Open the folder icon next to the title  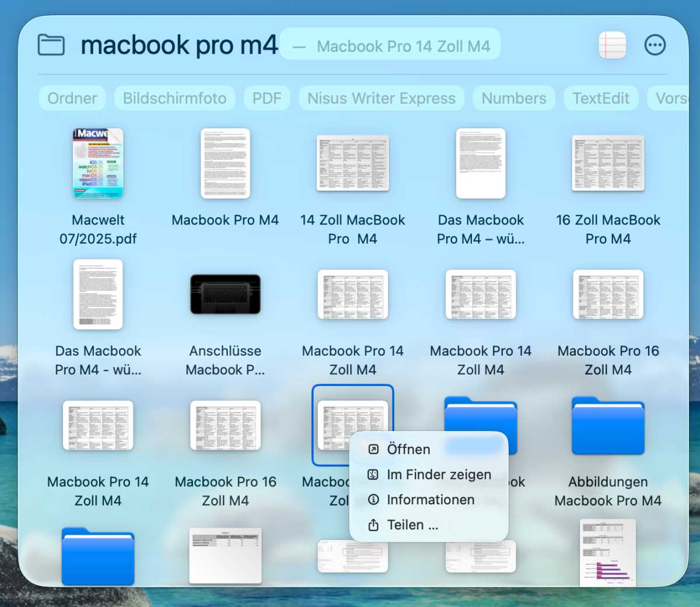coord(51,44)
